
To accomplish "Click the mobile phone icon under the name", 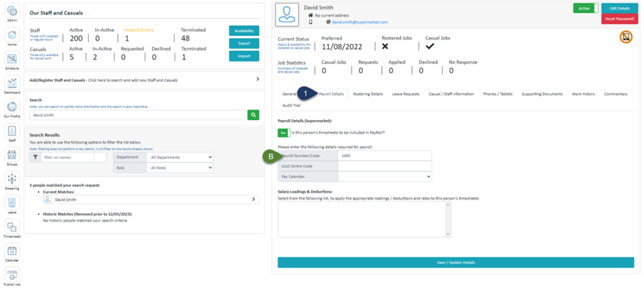I will click(x=311, y=22).
